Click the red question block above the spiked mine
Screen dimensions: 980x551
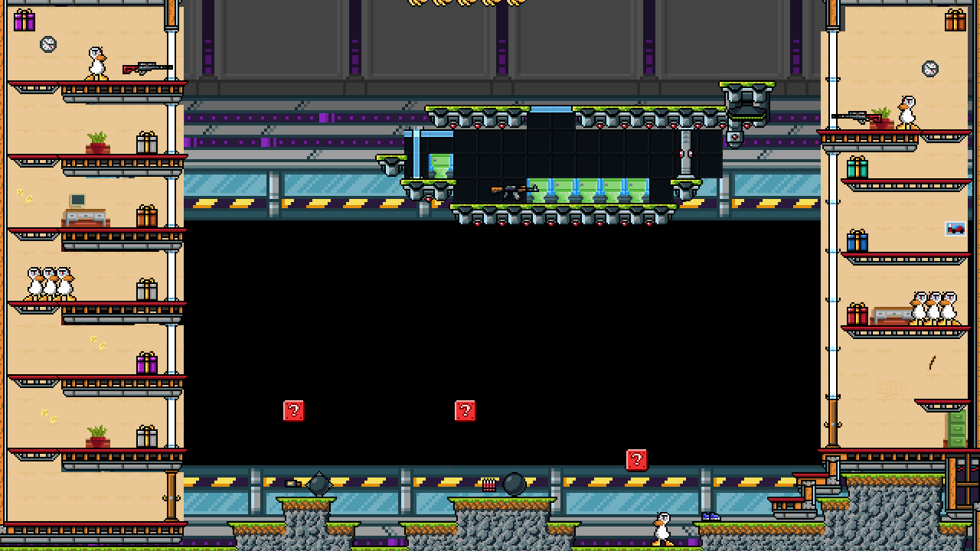coord(294,411)
